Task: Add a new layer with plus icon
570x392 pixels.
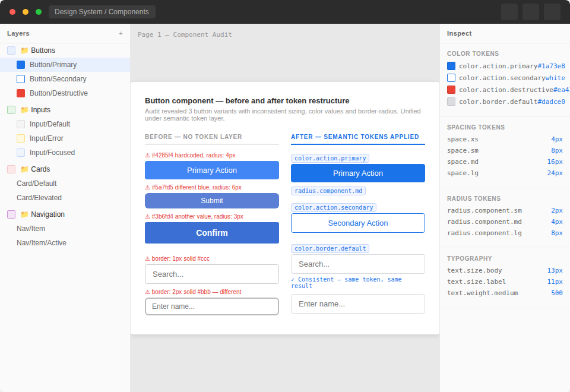Action: (121, 33)
